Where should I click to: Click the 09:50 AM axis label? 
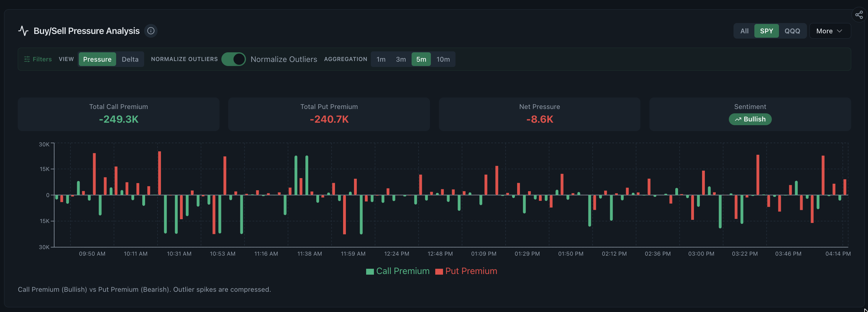pyautogui.click(x=92, y=253)
